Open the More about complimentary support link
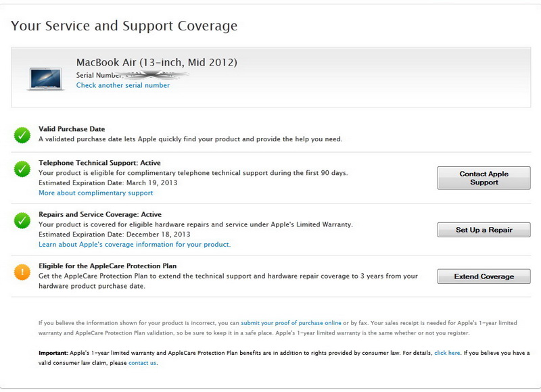 tap(95, 193)
